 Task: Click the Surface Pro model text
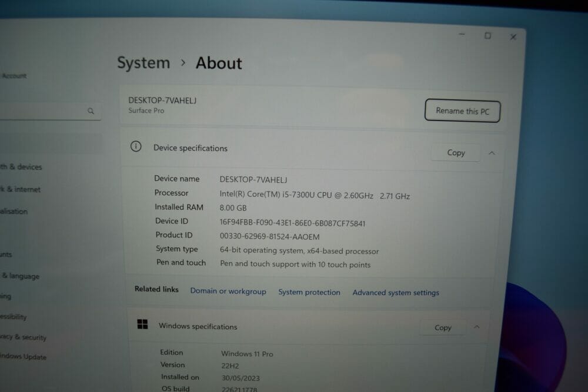pos(146,110)
